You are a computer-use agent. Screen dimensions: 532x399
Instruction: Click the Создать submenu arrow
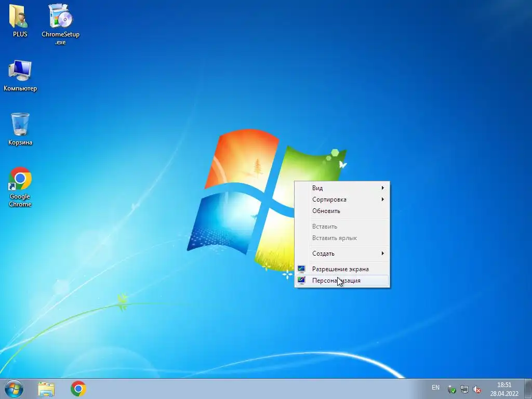(x=383, y=254)
